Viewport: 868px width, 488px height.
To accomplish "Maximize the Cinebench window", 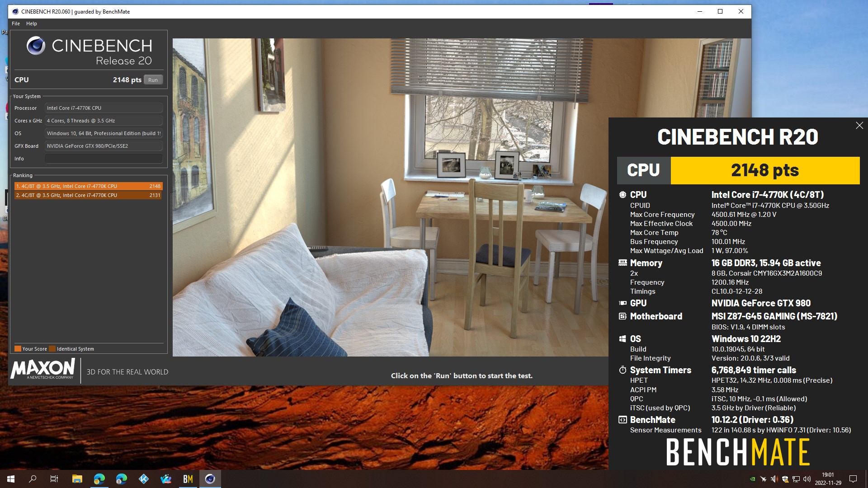I will pos(720,12).
